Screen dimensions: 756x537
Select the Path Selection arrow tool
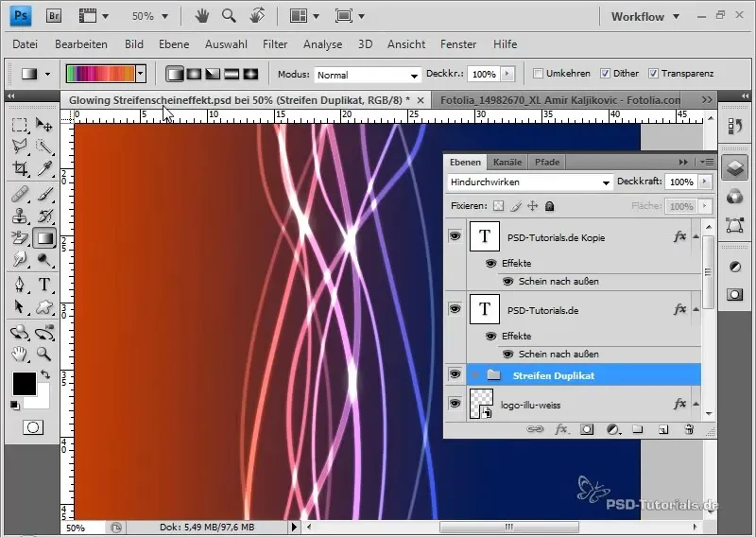pyautogui.click(x=19, y=306)
